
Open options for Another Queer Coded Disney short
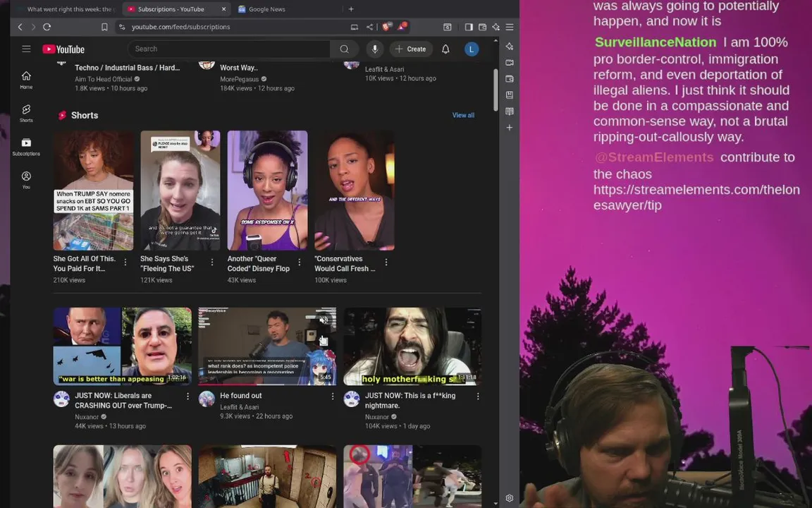tap(300, 262)
